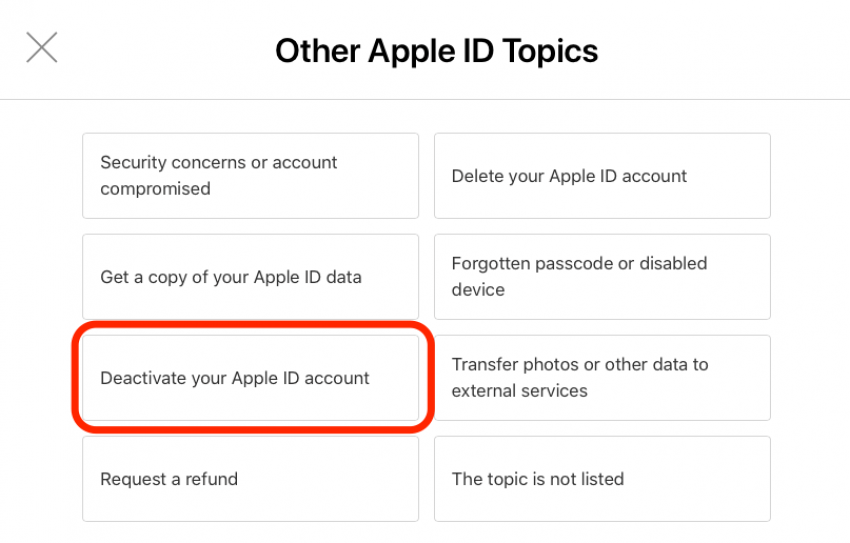Screen dimensions: 850x543
Task: Choose Transfer photos or other data topic
Action: 602,378
